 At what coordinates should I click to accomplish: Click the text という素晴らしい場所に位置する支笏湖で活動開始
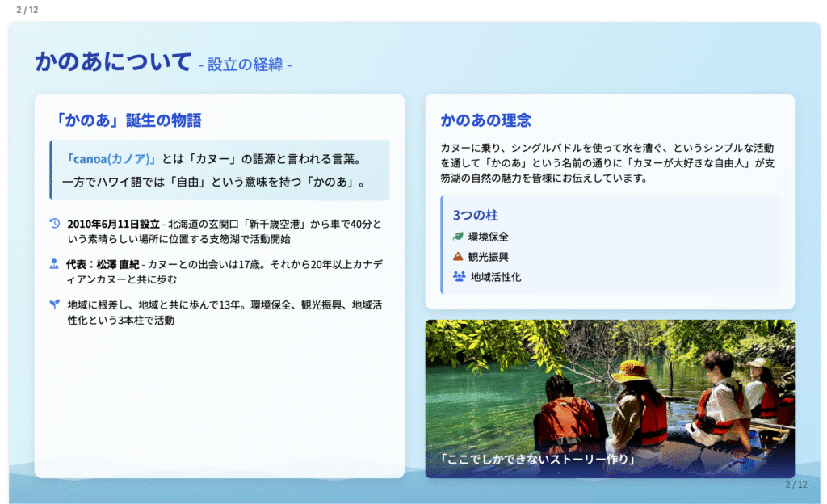click(x=178, y=239)
